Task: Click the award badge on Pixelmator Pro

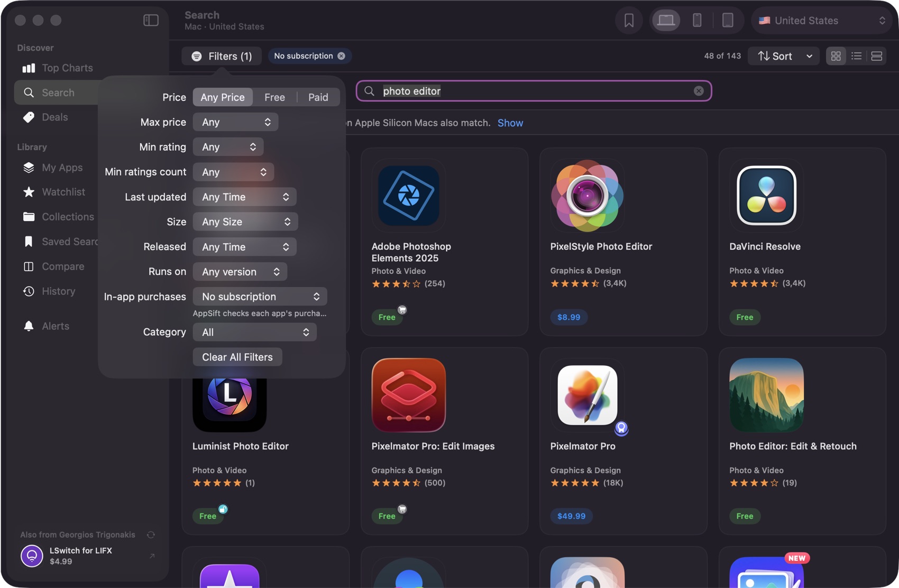Action: [621, 428]
